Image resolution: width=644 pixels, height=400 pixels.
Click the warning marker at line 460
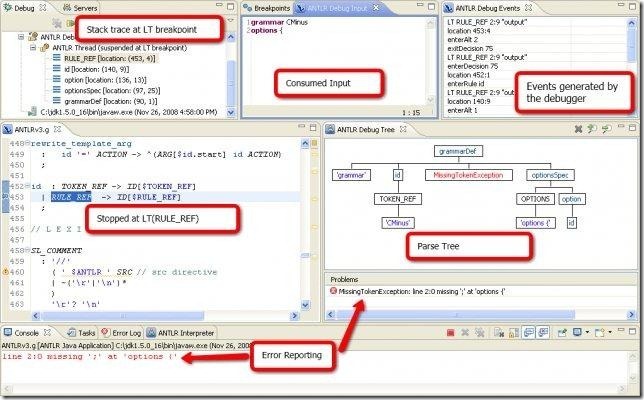point(5,271)
